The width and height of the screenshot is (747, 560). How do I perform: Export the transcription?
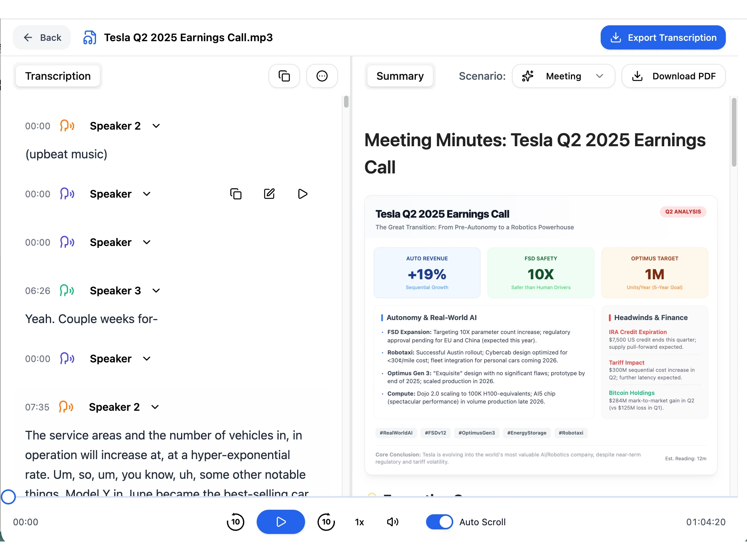663,37
